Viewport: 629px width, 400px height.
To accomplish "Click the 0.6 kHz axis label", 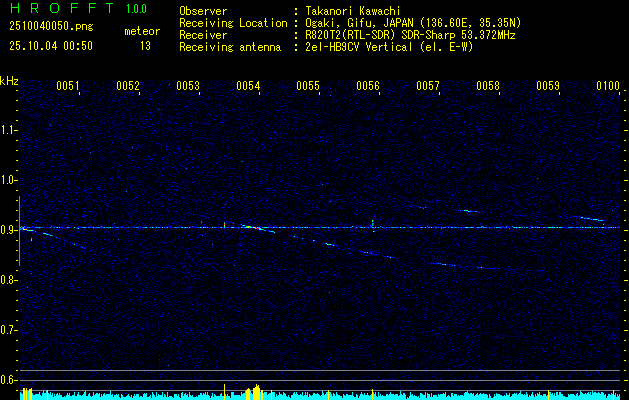I will [x=9, y=379].
